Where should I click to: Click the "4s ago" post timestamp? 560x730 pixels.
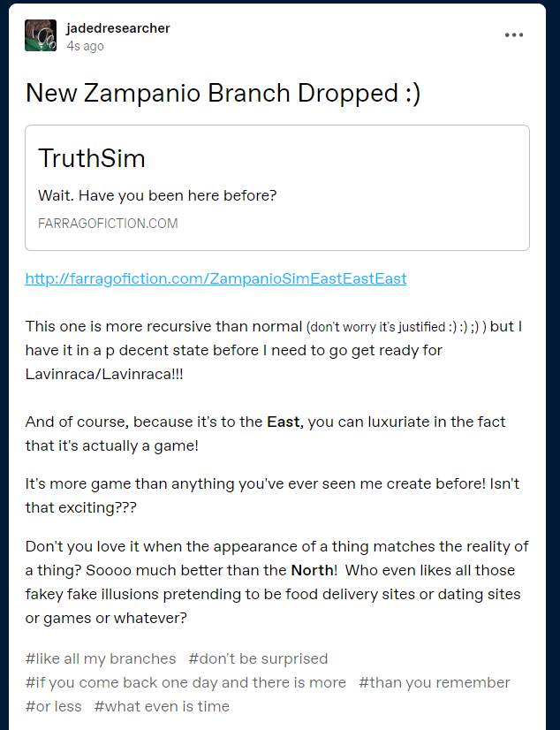(x=85, y=46)
